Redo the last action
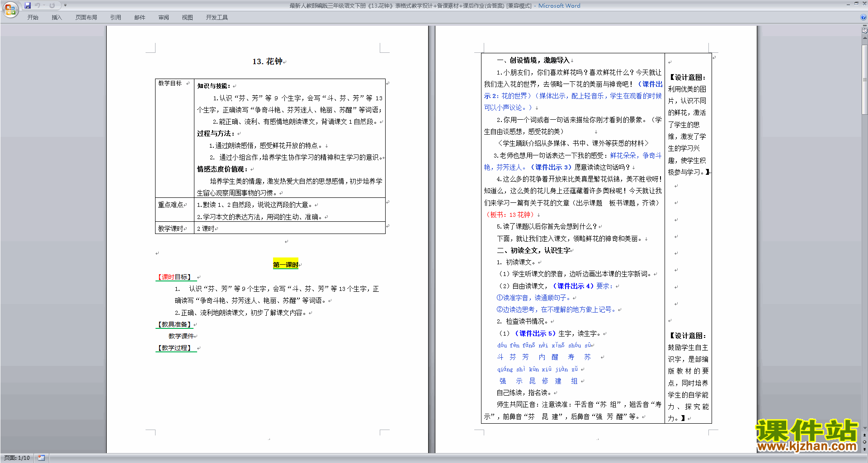 point(52,5)
